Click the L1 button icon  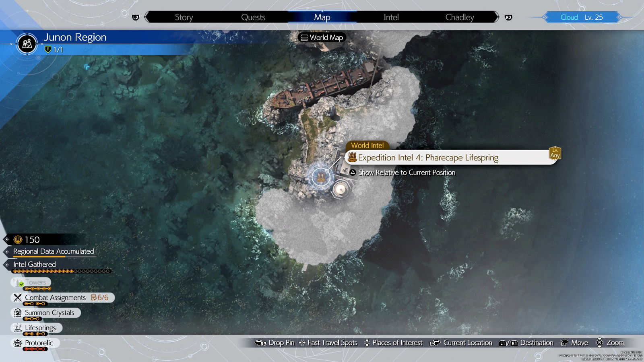(x=502, y=343)
